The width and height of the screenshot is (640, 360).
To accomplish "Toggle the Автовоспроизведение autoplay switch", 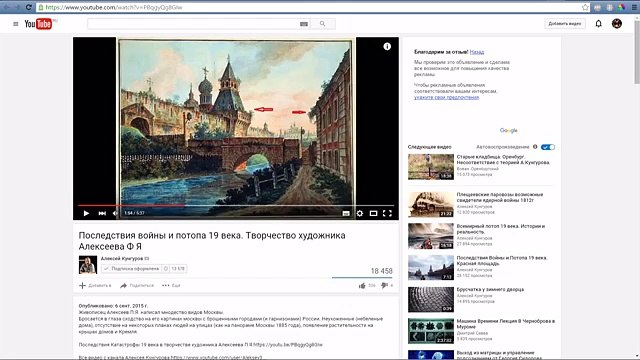I will click(548, 147).
